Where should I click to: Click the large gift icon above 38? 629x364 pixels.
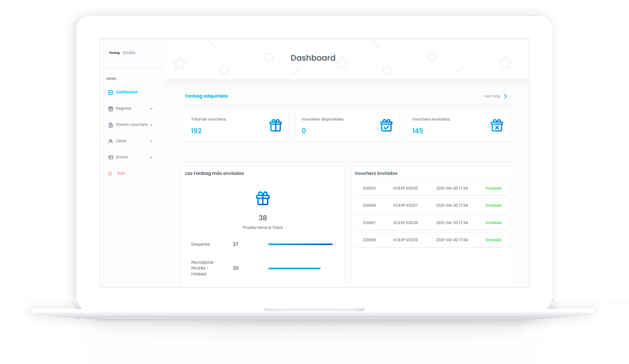[263, 198]
